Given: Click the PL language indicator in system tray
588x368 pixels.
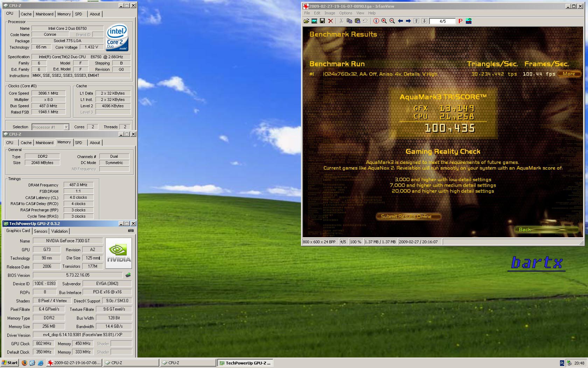Looking at the screenshot, I should pyautogui.click(x=562, y=363).
